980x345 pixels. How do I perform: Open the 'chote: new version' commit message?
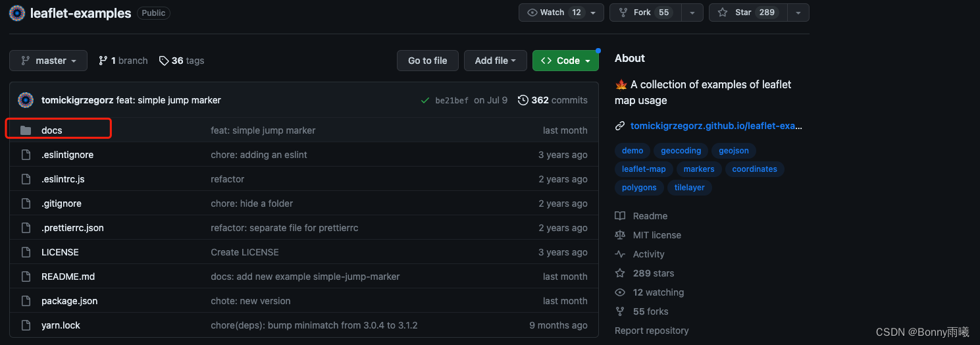(251, 301)
